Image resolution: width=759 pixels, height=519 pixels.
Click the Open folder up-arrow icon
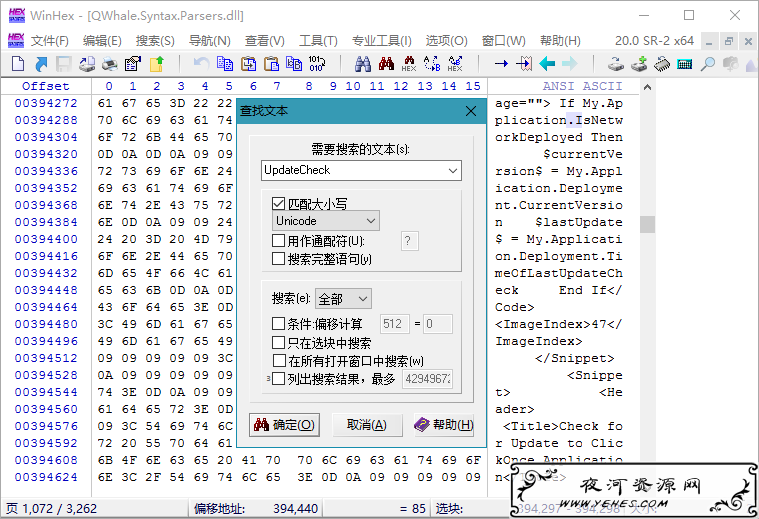pyautogui.click(x=156, y=63)
